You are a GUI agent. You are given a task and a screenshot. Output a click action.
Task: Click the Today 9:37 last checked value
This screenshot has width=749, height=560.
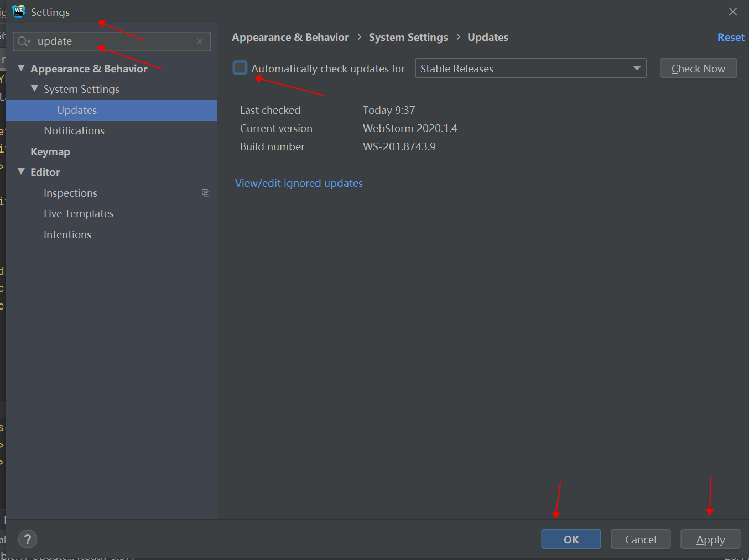coord(389,110)
